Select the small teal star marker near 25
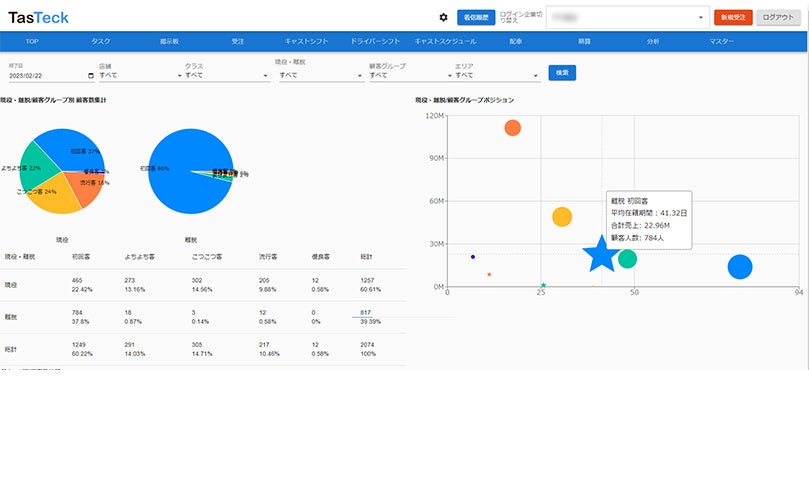 (543, 285)
